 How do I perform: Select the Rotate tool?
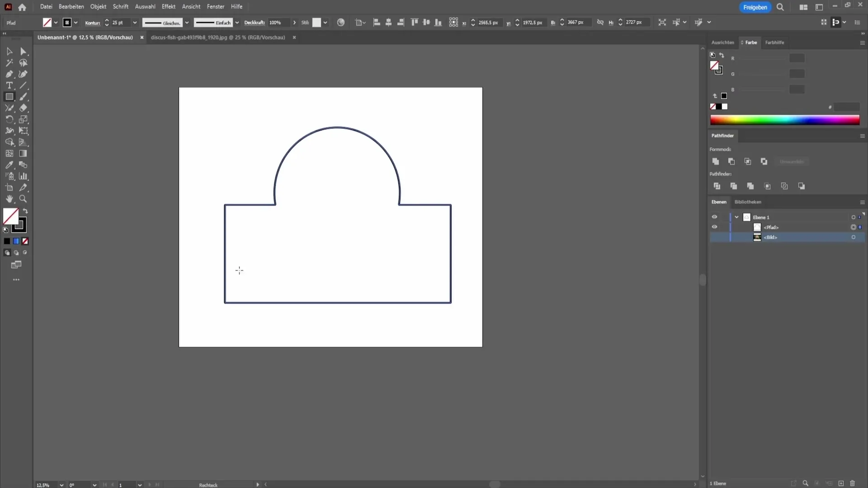click(x=9, y=119)
